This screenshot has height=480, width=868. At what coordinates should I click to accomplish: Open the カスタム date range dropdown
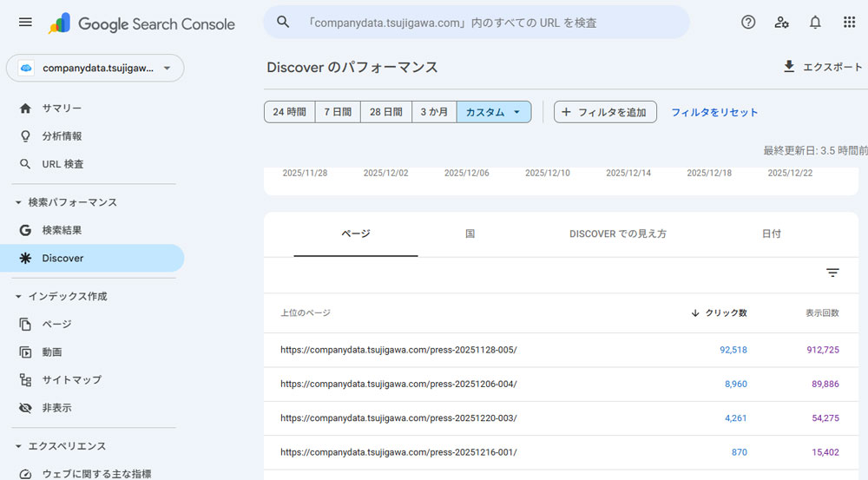coord(494,112)
